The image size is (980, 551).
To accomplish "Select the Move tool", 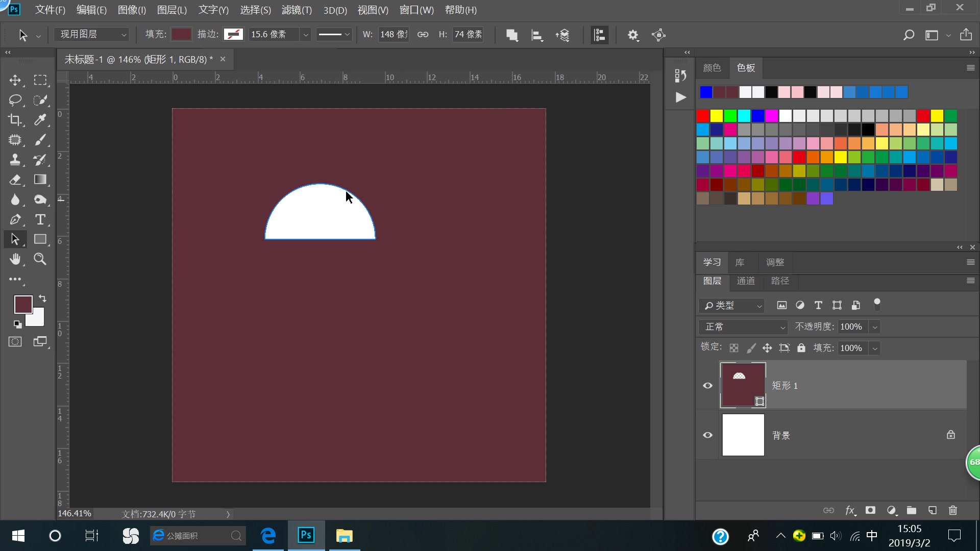I will click(x=15, y=80).
